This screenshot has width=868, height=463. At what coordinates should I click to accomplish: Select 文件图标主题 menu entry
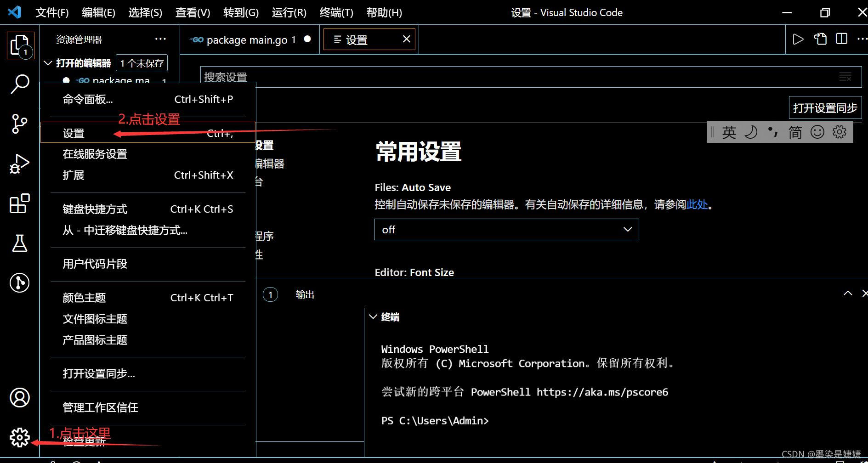[x=148, y=319]
